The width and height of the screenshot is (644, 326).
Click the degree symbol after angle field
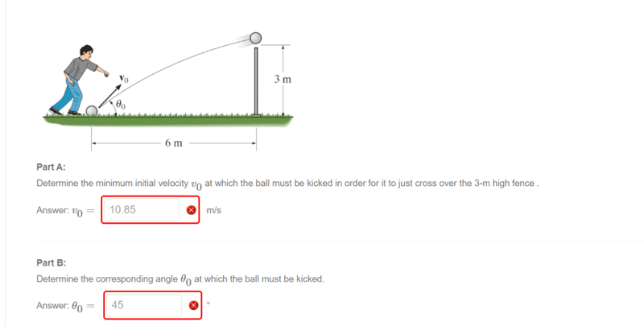tap(208, 303)
